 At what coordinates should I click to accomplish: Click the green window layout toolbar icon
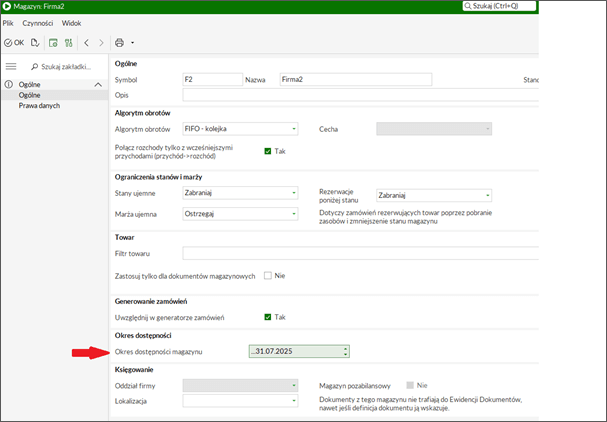point(54,43)
